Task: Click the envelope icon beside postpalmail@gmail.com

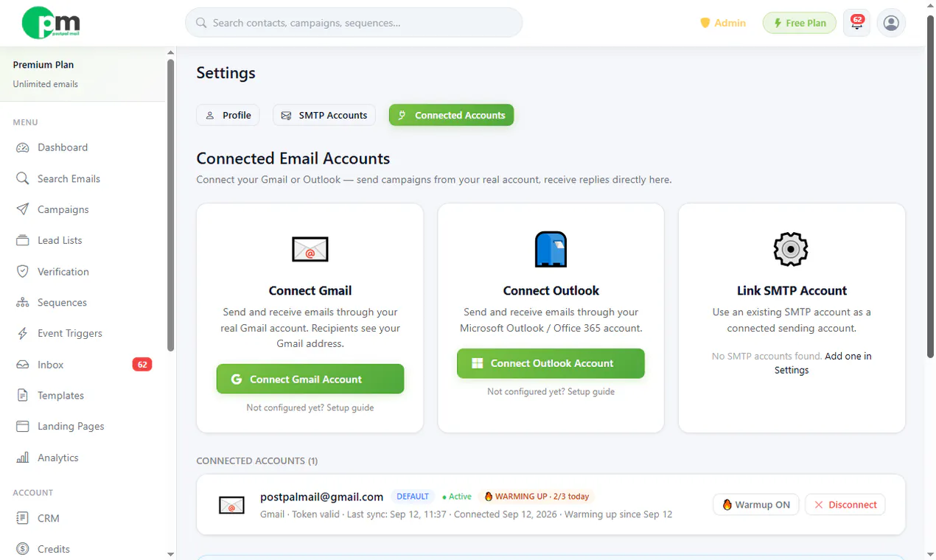Action: [232, 505]
